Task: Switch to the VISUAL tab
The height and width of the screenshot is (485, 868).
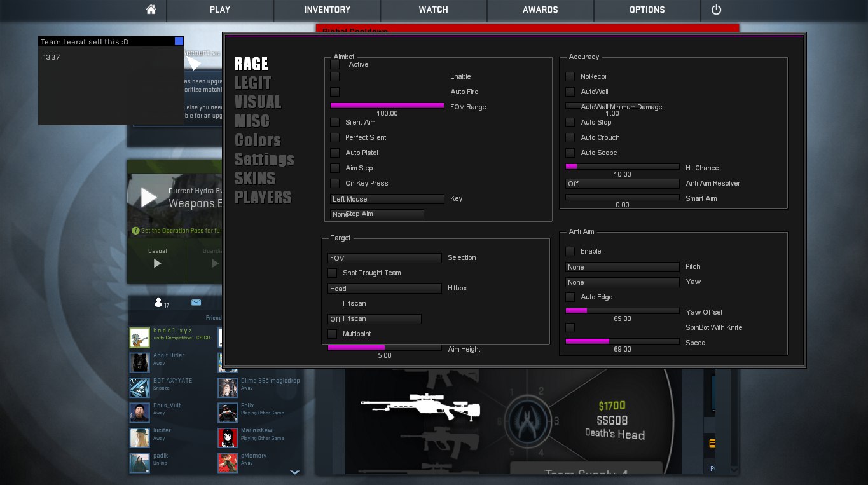Action: click(x=258, y=102)
